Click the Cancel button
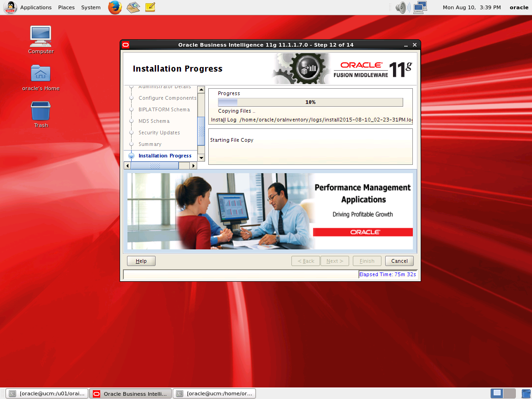Screen dimensions: 532x399 pyautogui.click(x=399, y=261)
